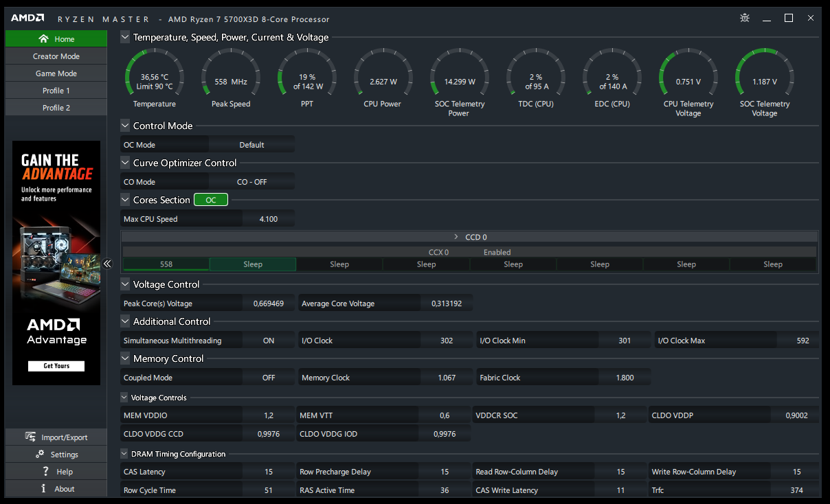Click CAS Write Latency value 11
830x504 pixels.
pyautogui.click(x=621, y=490)
